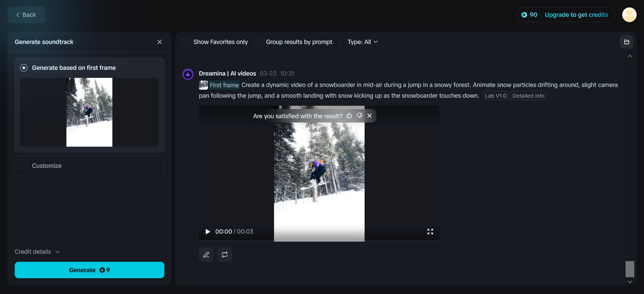Close the Generate soundtrack panel

coord(160,42)
